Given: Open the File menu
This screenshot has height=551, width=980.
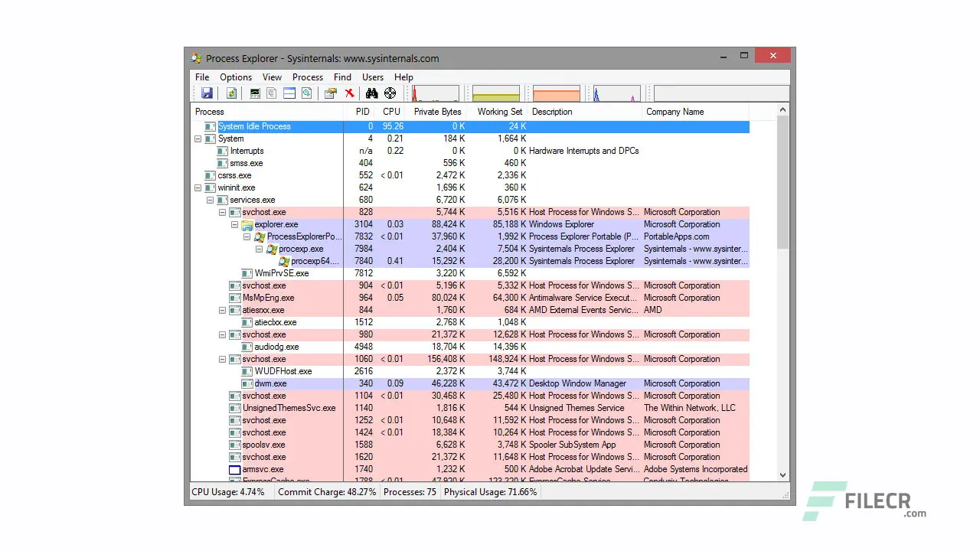Looking at the screenshot, I should (x=202, y=77).
